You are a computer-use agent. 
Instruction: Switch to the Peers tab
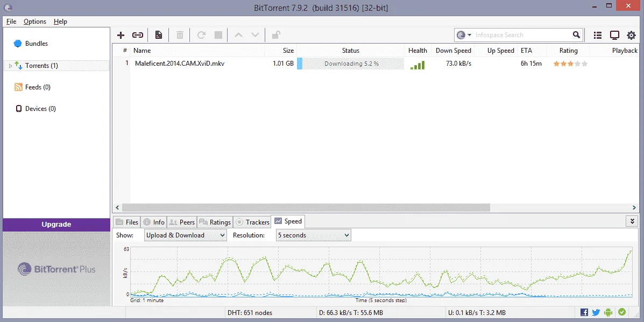182,222
